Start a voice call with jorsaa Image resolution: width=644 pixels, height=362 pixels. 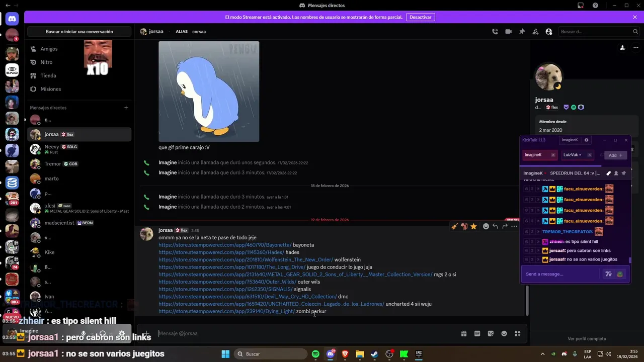[495, 31]
